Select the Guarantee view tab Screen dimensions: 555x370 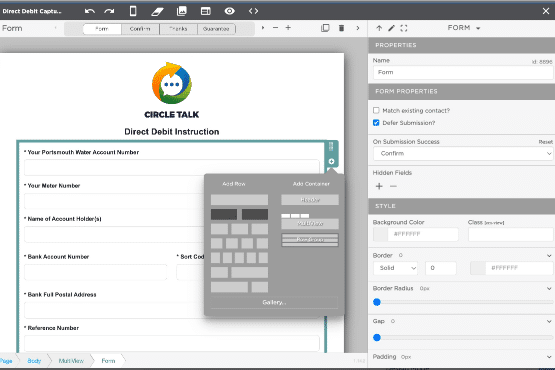[216, 29]
